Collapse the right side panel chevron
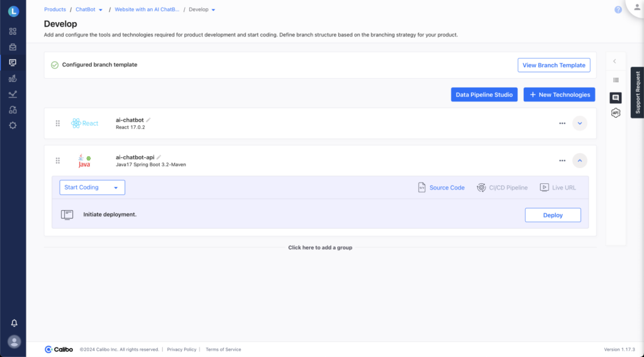Image resolution: width=644 pixels, height=357 pixels. tap(615, 61)
